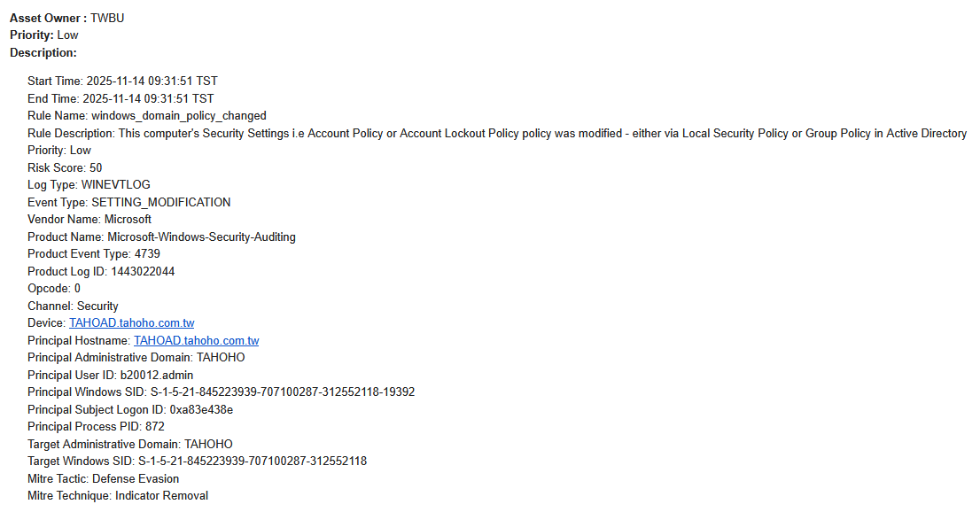Click the Product Event Type 4739
980x512 pixels.
click(147, 254)
